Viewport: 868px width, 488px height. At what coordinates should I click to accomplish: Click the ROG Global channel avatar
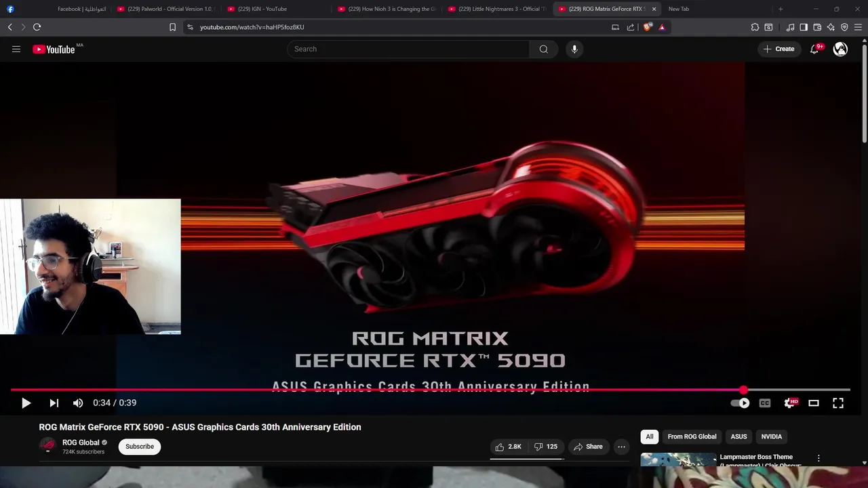pyautogui.click(x=47, y=445)
